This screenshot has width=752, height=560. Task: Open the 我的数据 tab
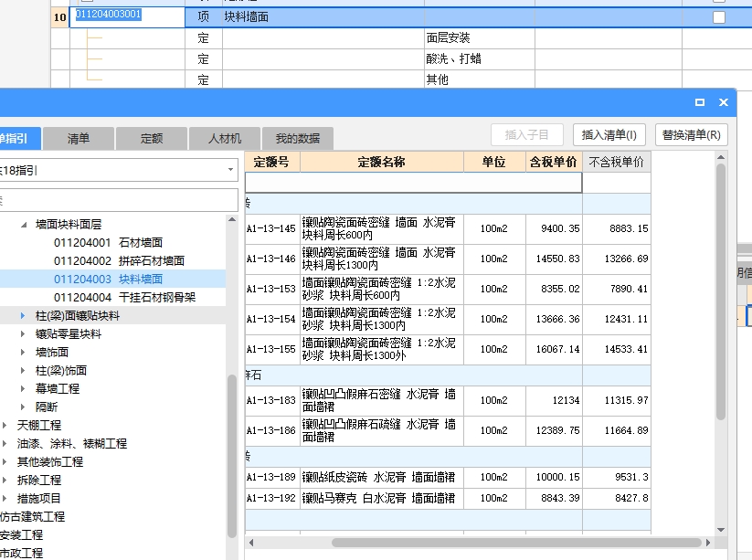pyautogui.click(x=297, y=139)
